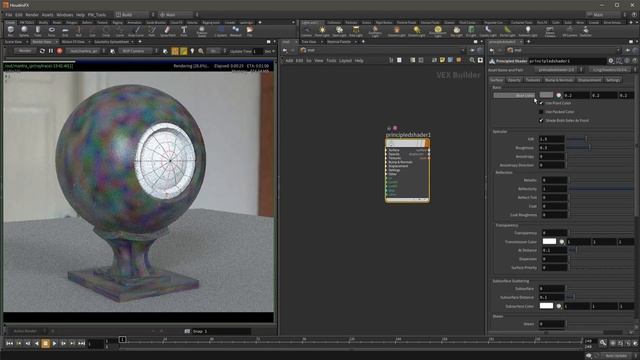Toggle Use Packed Color checkbox

[541, 112]
